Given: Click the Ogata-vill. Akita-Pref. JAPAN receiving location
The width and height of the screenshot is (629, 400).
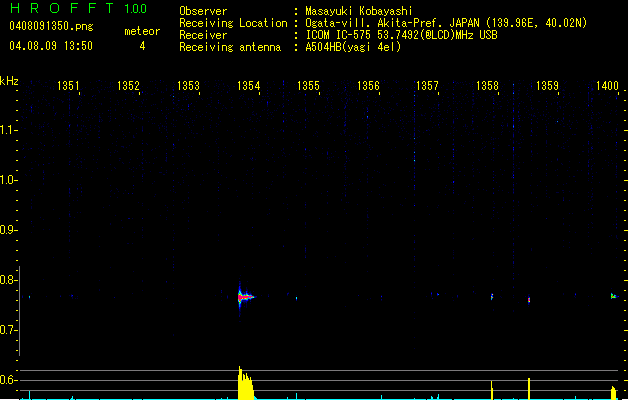Looking at the screenshot, I should coord(446,23).
